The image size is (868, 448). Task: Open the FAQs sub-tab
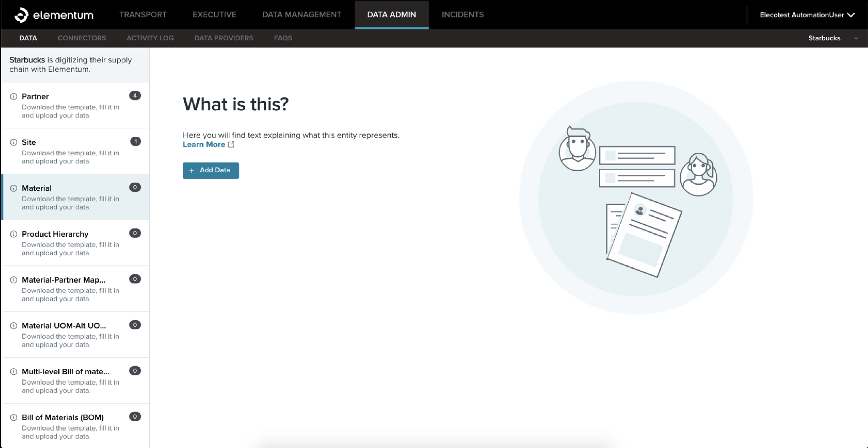pos(283,38)
